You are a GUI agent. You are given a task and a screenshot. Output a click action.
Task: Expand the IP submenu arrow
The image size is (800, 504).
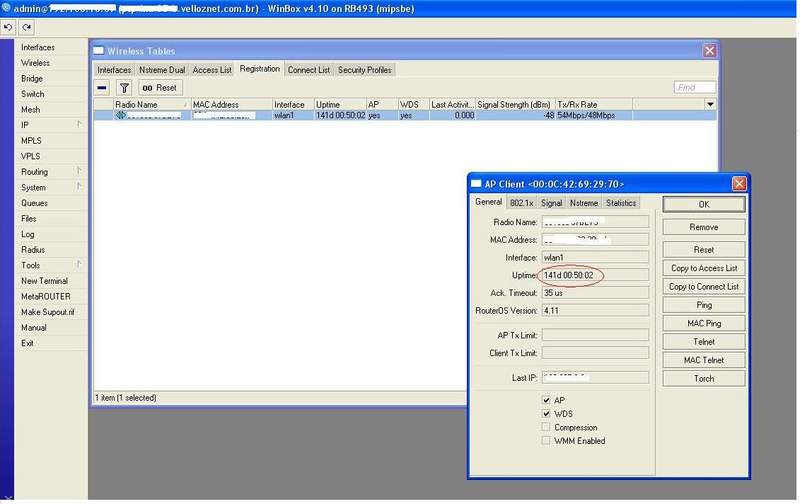[x=79, y=124]
